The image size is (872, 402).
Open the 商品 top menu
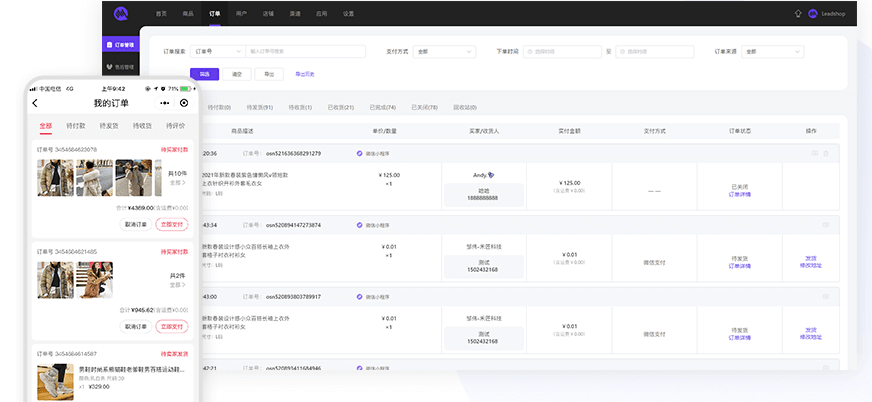click(188, 14)
